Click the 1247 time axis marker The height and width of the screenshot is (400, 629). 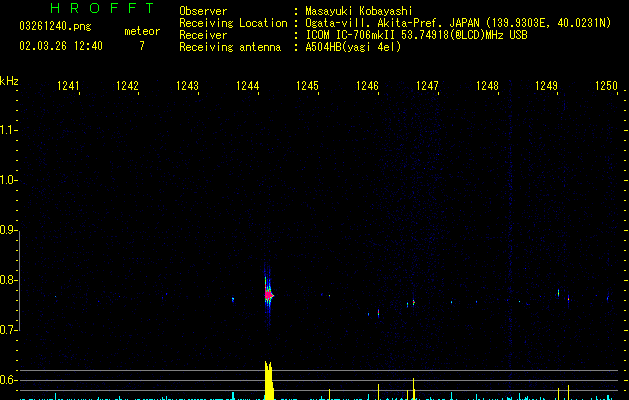pos(427,86)
